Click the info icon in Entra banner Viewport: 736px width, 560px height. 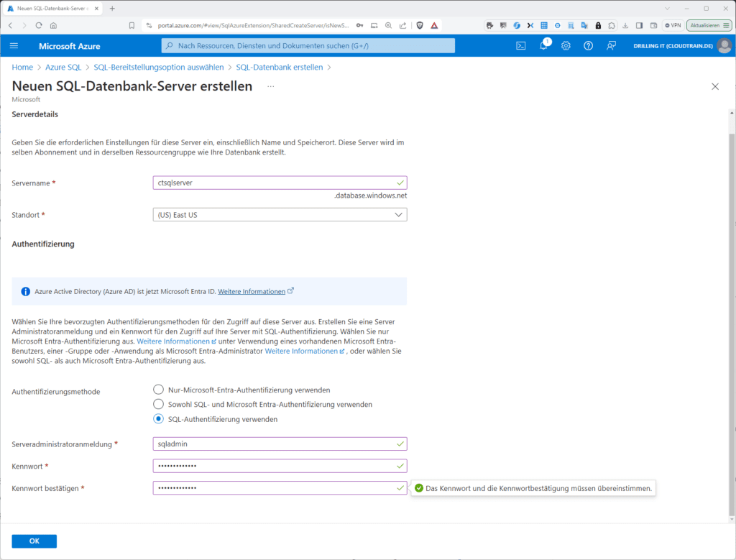point(26,291)
